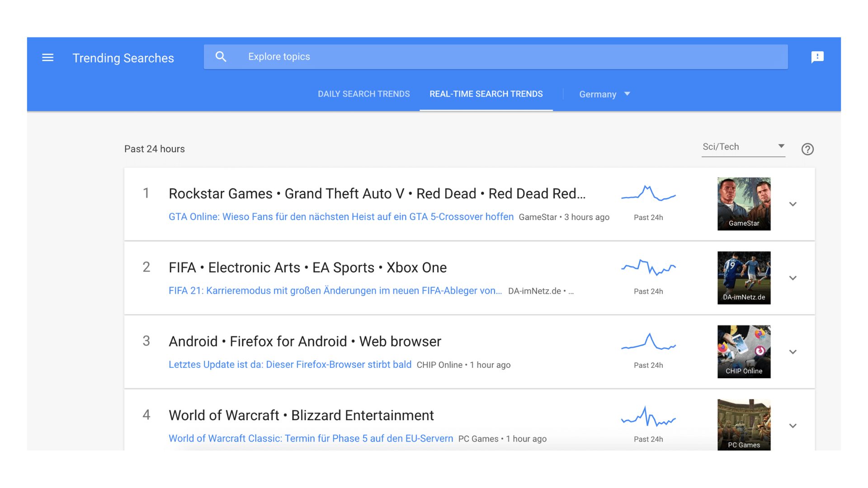Viewport: 868px width, 488px height.
Task: Expand the World of Warcraft trend row
Action: (793, 426)
